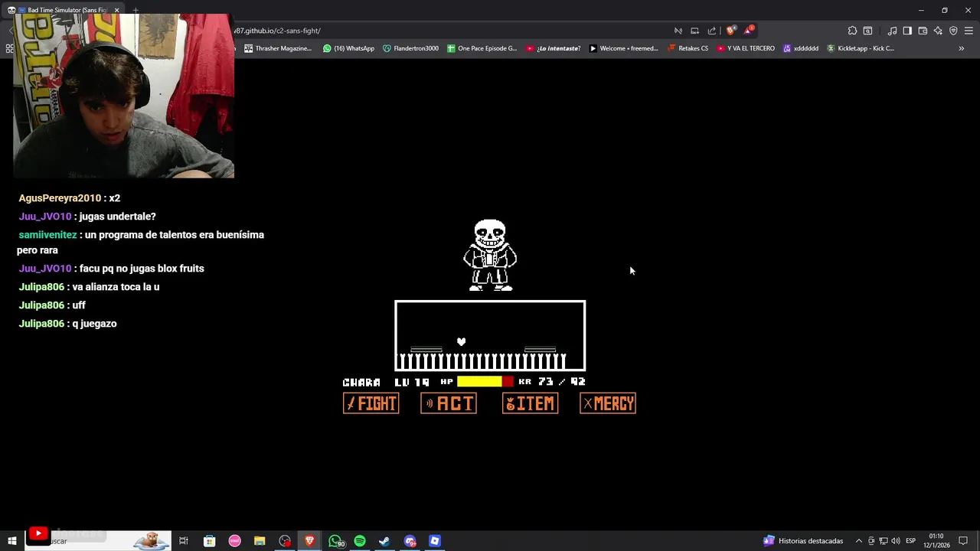Image resolution: width=980 pixels, height=551 pixels.
Task: Open the Thrasher Magazine bookmark
Action: pyautogui.click(x=278, y=48)
